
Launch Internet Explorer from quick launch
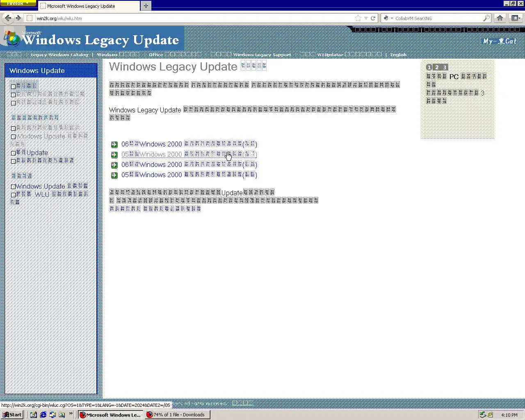[x=43, y=415]
